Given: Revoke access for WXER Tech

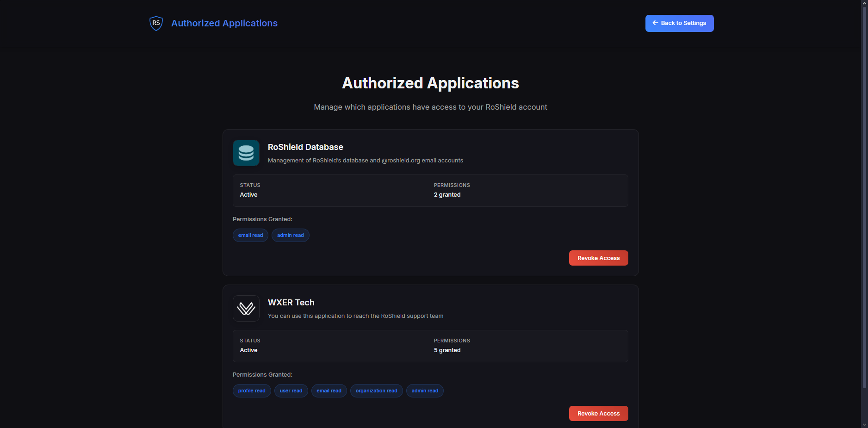Looking at the screenshot, I should click(x=598, y=414).
